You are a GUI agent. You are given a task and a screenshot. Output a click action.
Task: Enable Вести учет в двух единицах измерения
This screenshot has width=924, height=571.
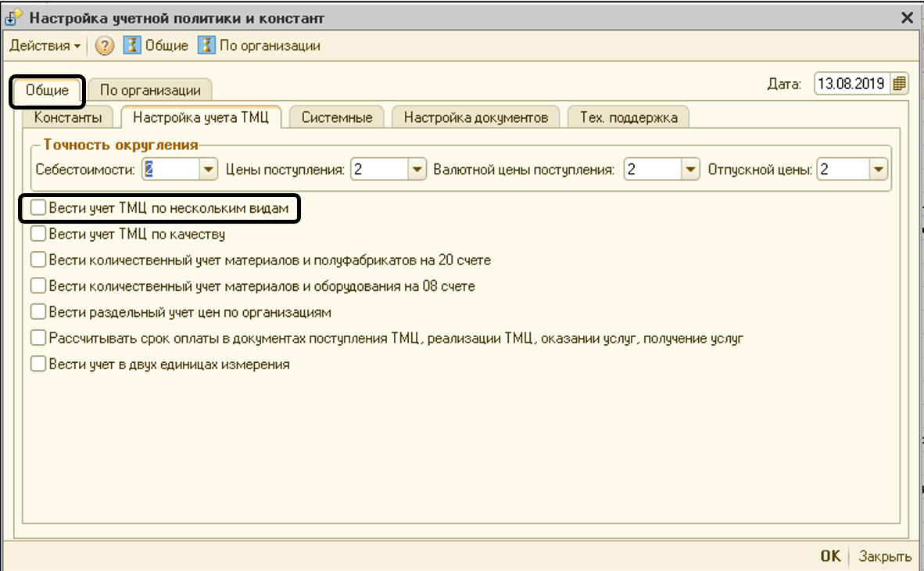(38, 364)
